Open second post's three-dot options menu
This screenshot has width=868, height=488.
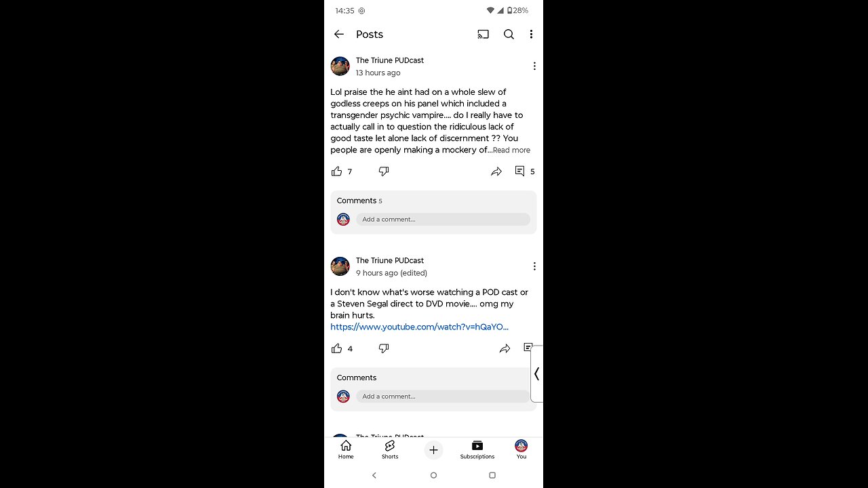coord(534,266)
